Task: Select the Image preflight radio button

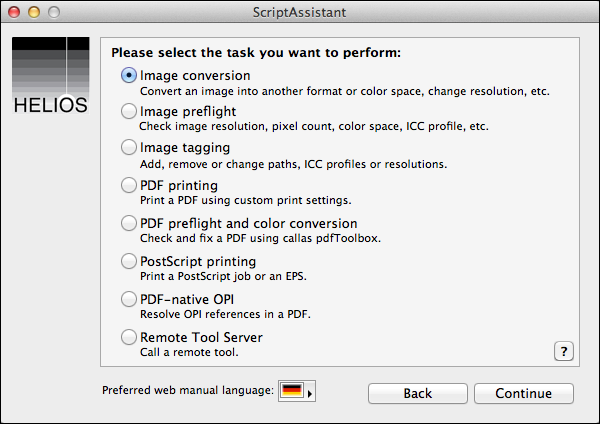Action: click(129, 111)
